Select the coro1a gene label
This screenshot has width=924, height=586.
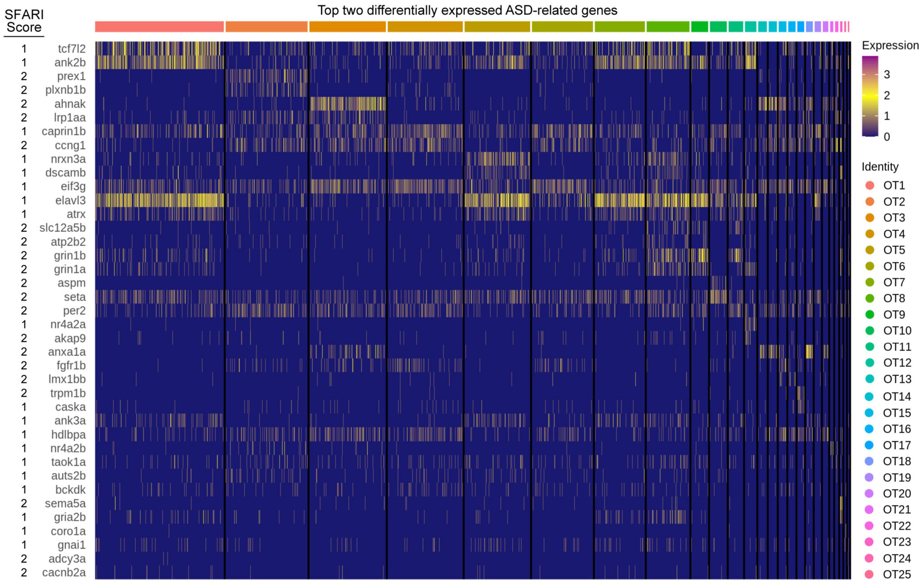68,531
